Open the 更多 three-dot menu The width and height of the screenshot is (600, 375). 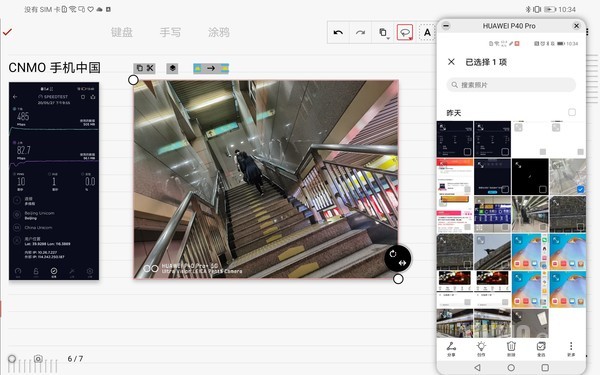pos(571,349)
